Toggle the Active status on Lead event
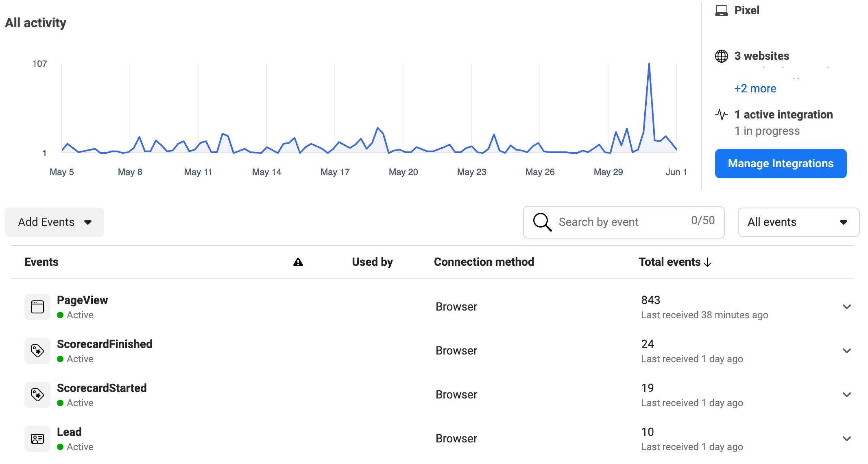The width and height of the screenshot is (868, 464). point(61,446)
